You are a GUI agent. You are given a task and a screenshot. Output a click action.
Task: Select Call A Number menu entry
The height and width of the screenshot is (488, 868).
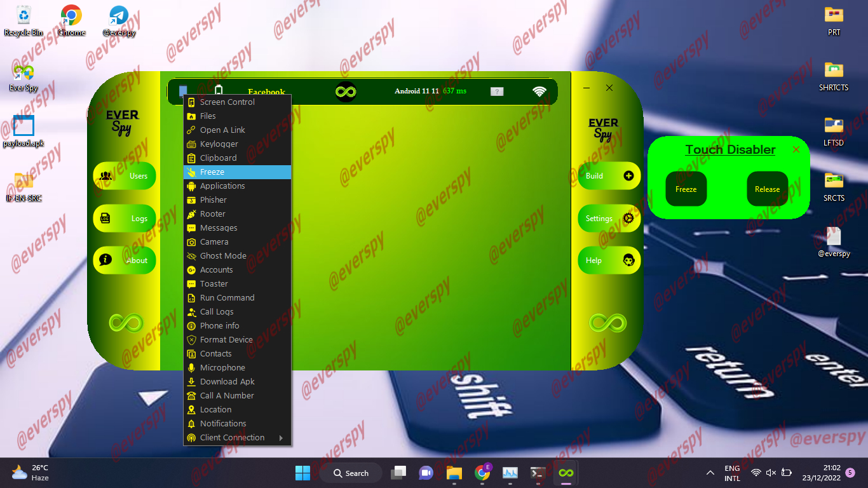[x=237, y=396]
